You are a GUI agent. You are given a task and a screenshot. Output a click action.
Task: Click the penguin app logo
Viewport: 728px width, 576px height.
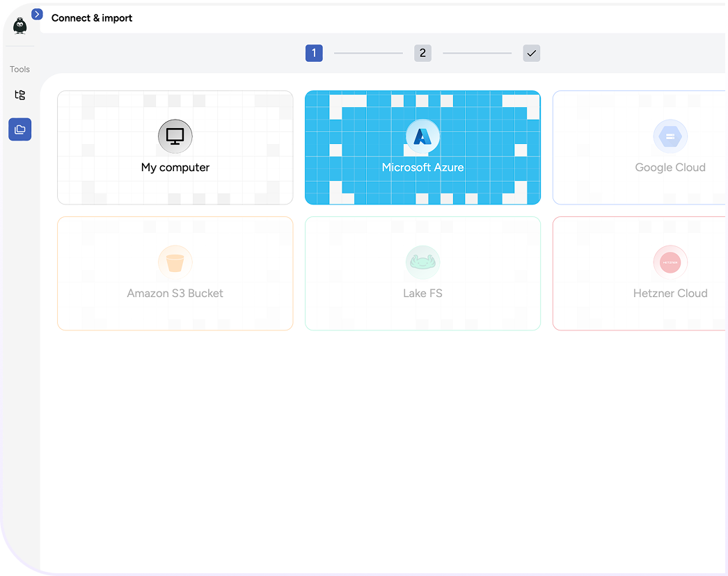[19, 25]
